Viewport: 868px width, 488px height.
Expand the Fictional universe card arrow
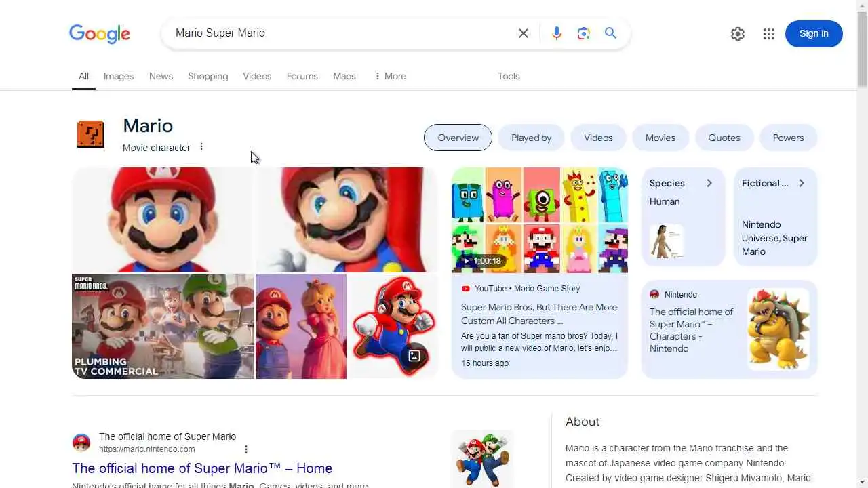802,183
